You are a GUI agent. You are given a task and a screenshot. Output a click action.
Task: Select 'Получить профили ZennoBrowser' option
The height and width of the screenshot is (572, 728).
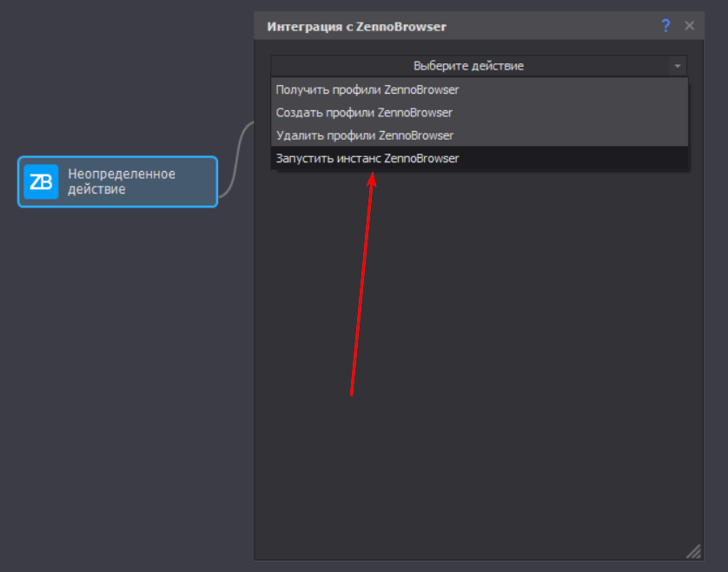pos(480,89)
